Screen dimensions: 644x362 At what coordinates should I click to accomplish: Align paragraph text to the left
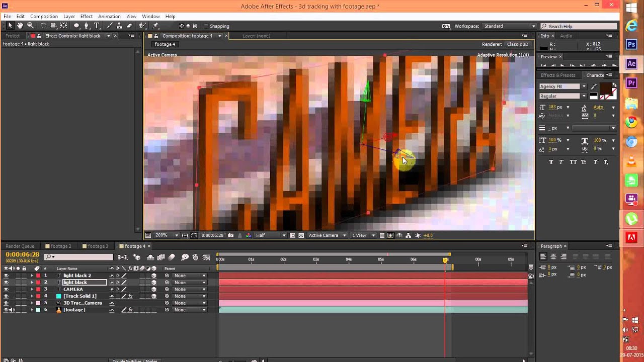pyautogui.click(x=543, y=256)
